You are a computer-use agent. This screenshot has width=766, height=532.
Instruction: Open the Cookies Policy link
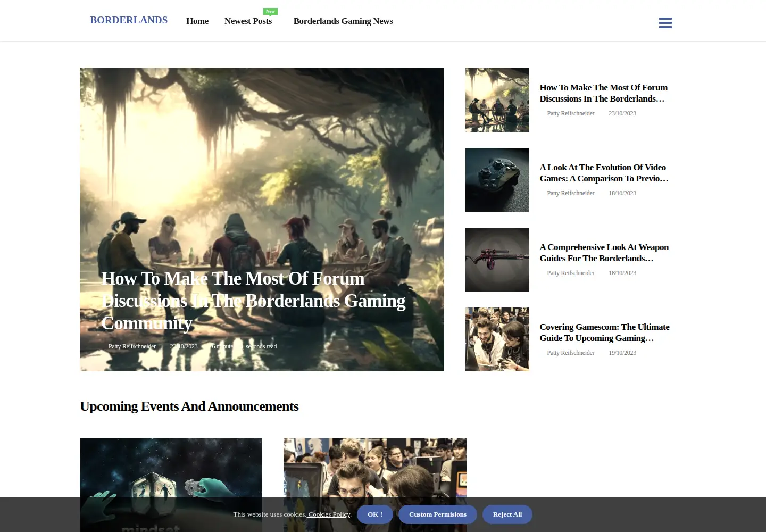point(329,514)
